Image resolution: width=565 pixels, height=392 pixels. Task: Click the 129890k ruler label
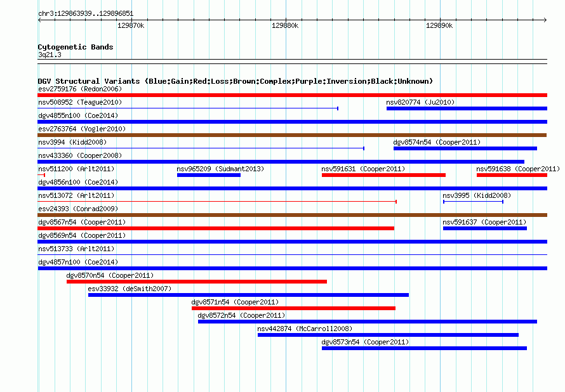pos(439,25)
